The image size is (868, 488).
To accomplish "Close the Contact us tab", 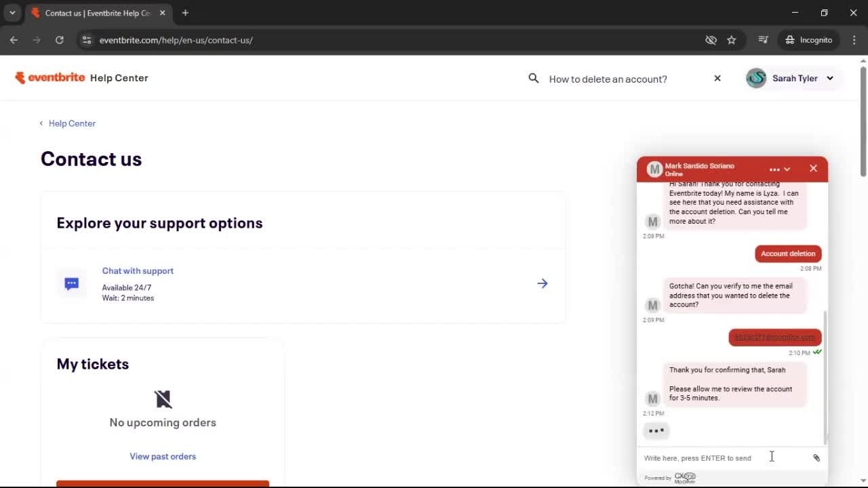I will (x=162, y=13).
